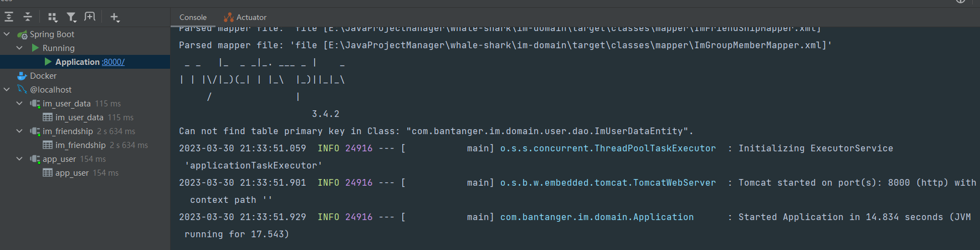The height and width of the screenshot is (250, 980).
Task: Collapse the @localhost database node
Action: (7, 90)
